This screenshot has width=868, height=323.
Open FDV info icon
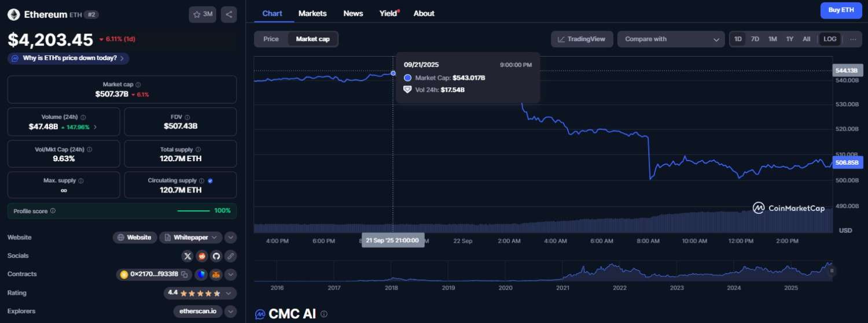pos(188,117)
